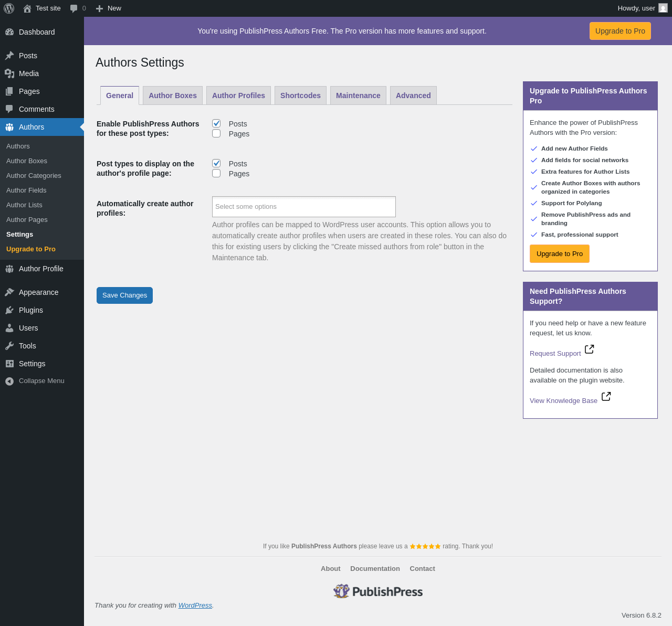
Task: Click the Author Profile icon
Action: point(9,269)
